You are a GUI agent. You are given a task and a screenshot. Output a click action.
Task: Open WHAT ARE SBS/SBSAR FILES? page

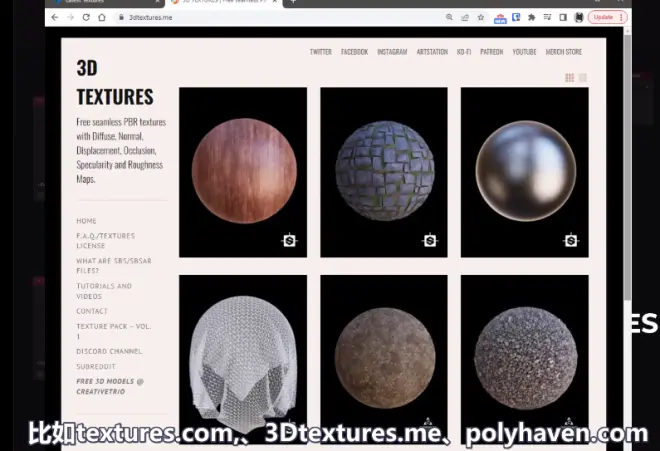[114, 266]
